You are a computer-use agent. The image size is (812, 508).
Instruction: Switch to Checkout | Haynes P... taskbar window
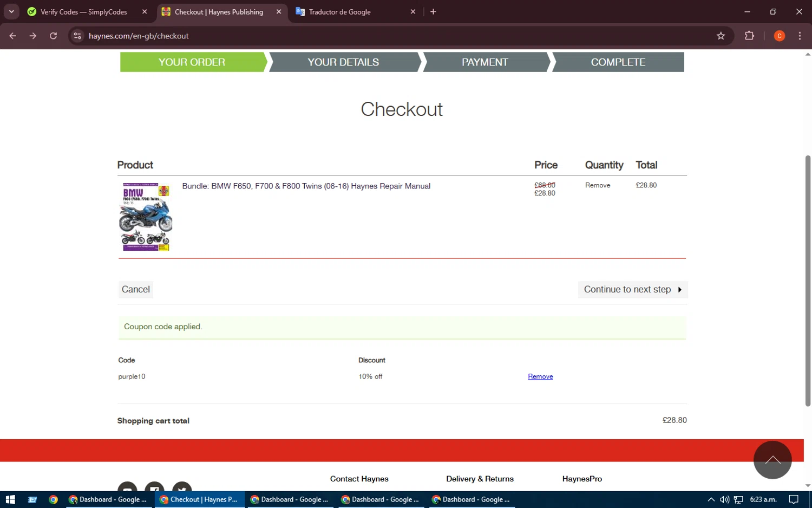coord(199,499)
